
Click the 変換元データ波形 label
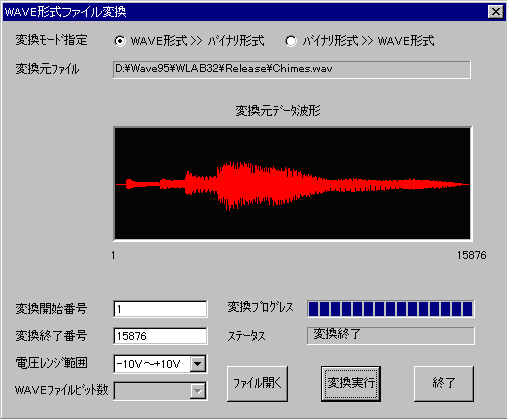(278, 111)
